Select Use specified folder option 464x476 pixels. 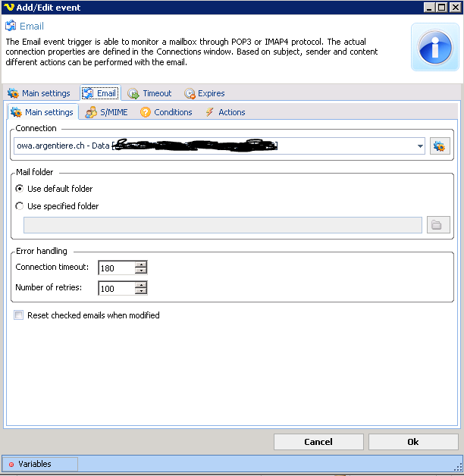click(x=20, y=206)
